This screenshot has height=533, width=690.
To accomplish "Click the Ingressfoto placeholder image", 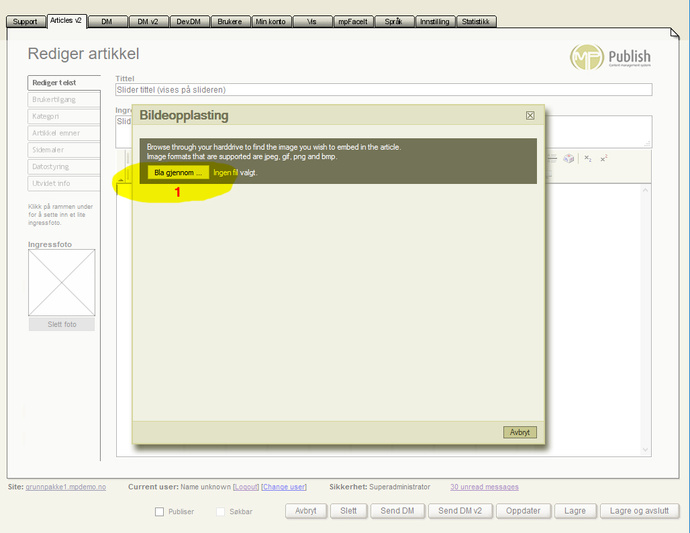I will 62,282.
